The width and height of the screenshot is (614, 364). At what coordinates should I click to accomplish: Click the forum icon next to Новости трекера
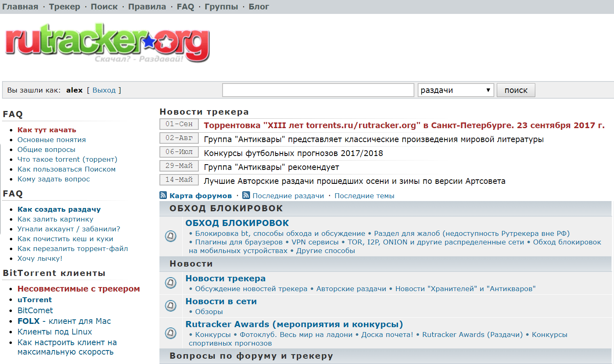(171, 283)
